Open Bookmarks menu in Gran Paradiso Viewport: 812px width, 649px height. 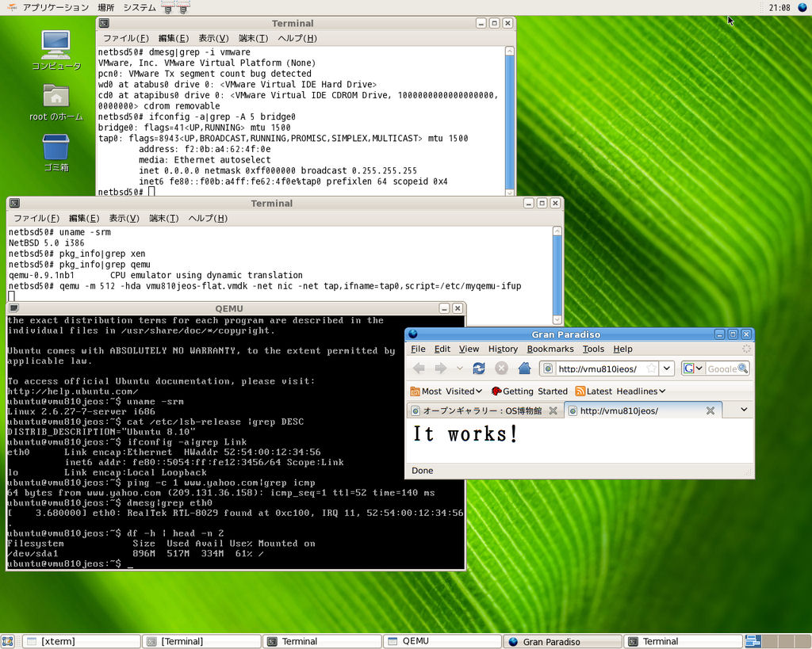click(550, 349)
